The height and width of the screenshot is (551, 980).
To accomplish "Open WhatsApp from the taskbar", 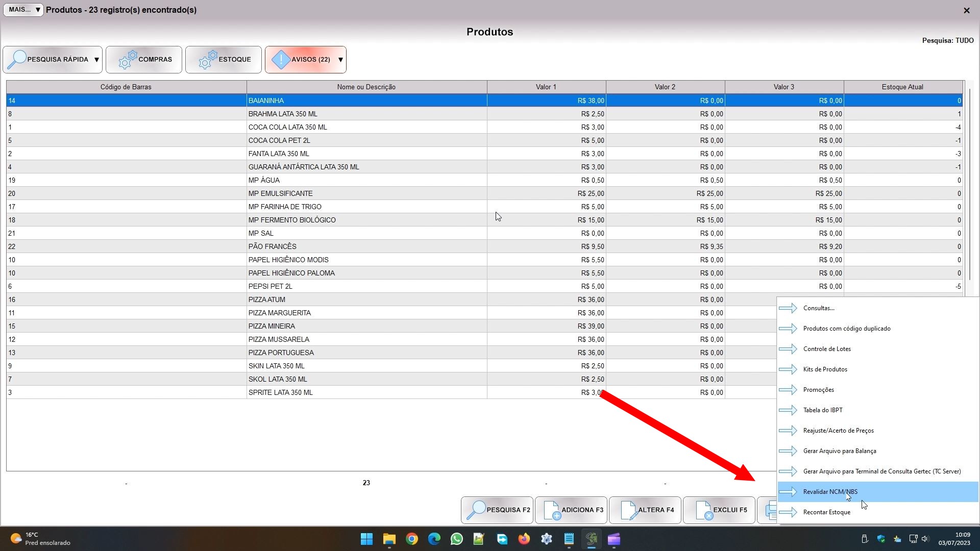I will pos(457,539).
